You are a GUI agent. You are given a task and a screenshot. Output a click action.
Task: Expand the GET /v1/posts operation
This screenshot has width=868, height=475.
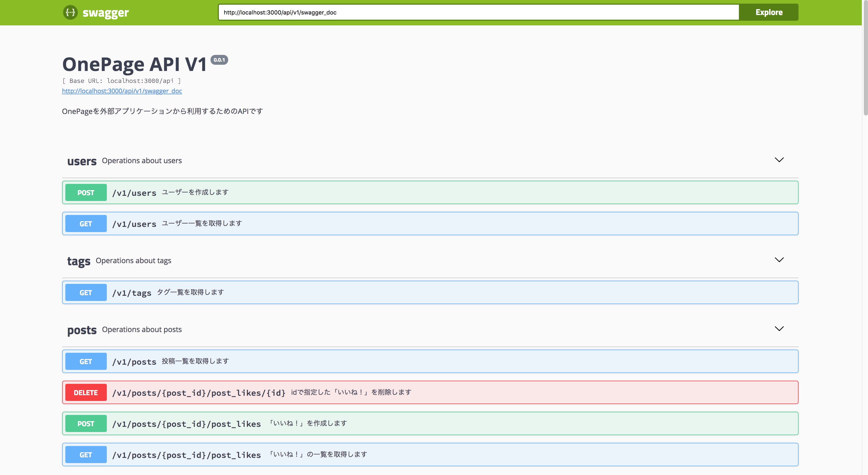(430, 362)
